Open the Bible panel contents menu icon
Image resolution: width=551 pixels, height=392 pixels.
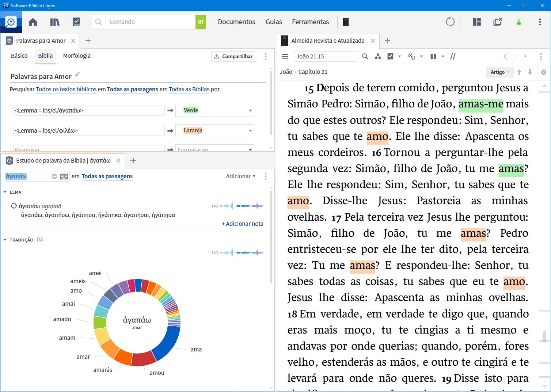(x=285, y=56)
